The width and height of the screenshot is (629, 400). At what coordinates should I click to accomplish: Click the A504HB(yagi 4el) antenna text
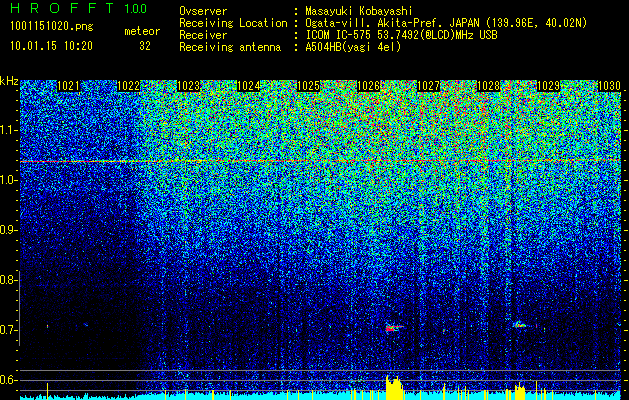point(353,47)
